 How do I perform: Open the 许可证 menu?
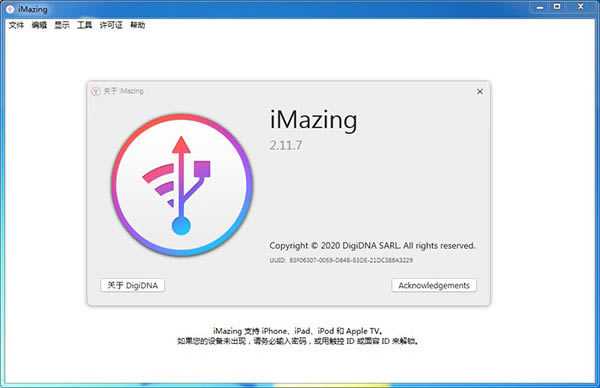coord(111,25)
